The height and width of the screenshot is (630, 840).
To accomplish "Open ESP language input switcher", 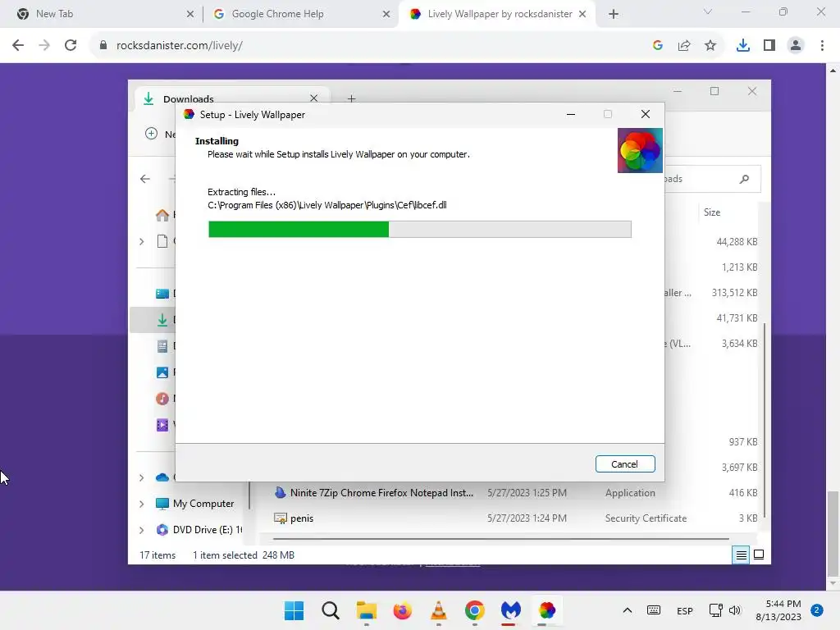I will click(685, 610).
